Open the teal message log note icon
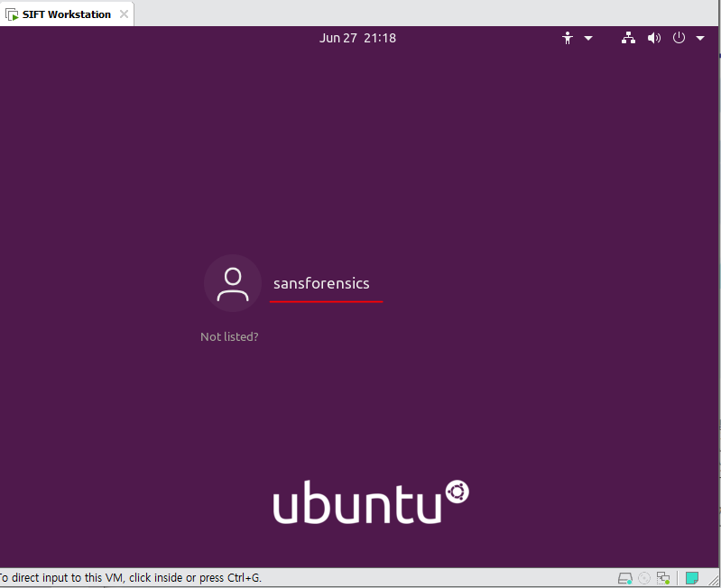The width and height of the screenshot is (721, 588). tap(692, 577)
